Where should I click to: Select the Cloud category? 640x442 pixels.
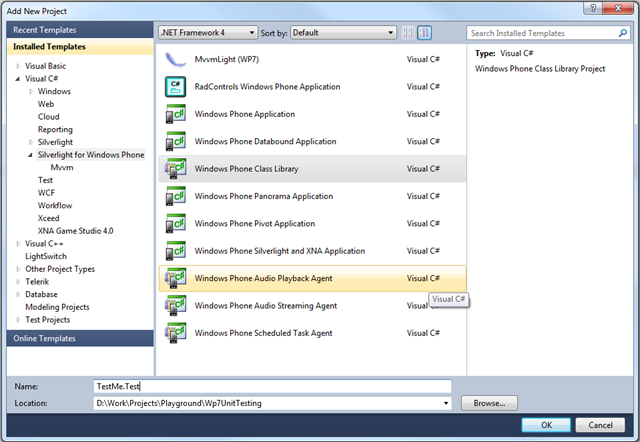click(x=49, y=117)
